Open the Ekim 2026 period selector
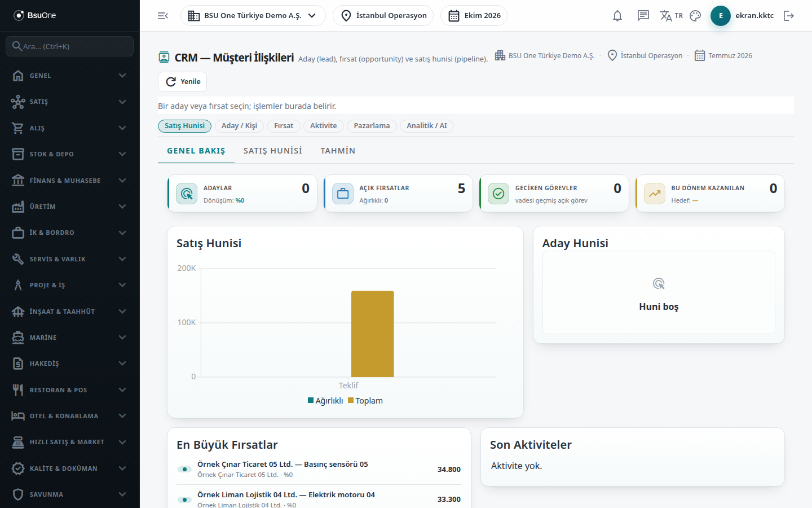The width and height of the screenshot is (812, 508). (x=474, y=16)
